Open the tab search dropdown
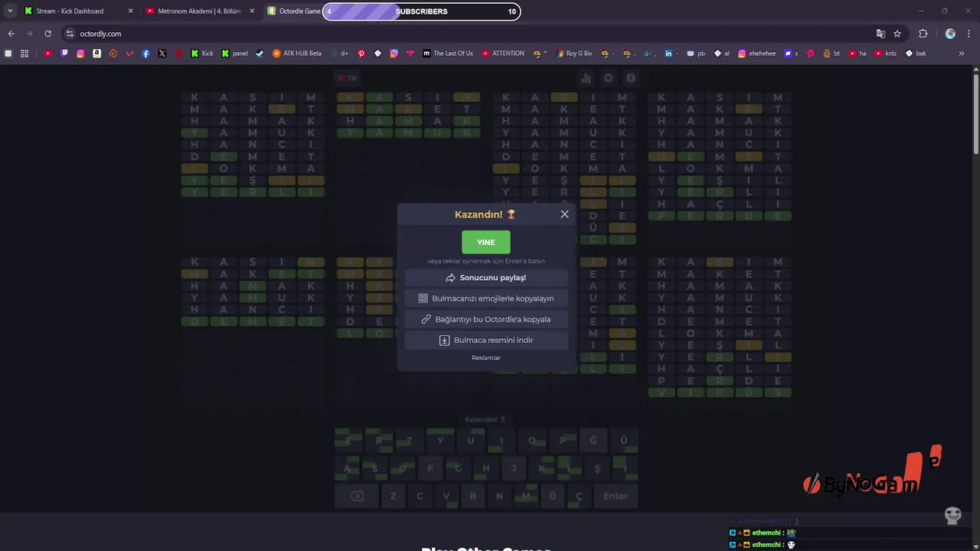980x551 pixels. click(9, 11)
